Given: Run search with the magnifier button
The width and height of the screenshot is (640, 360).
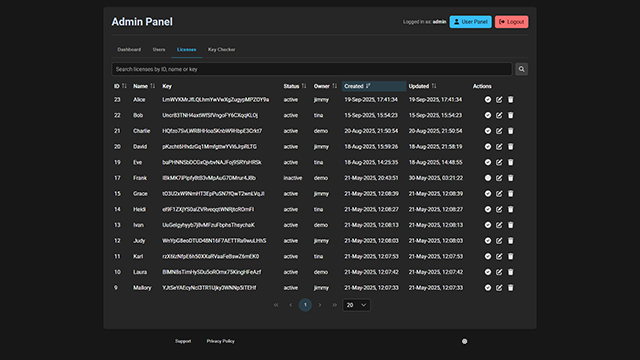Looking at the screenshot, I should pyautogui.click(x=521, y=69).
